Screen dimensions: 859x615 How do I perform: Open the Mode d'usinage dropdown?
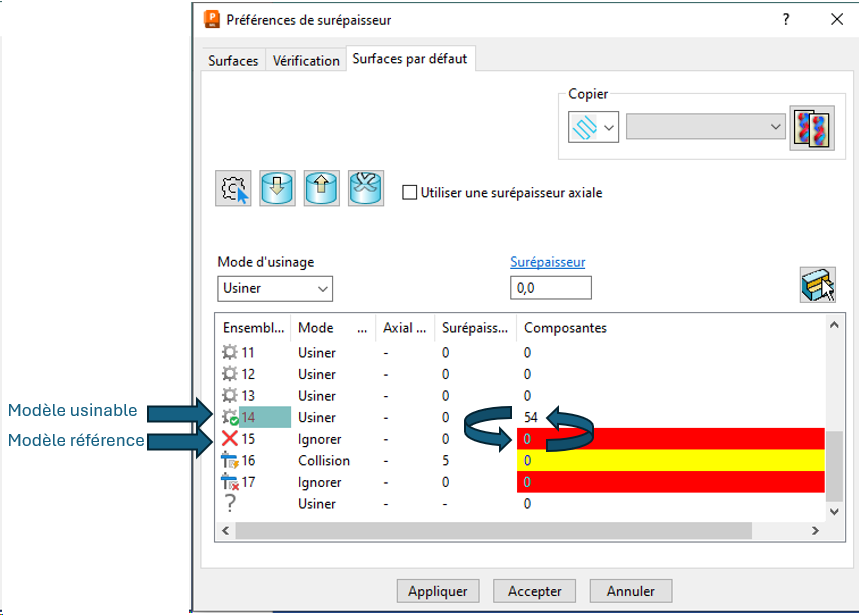pos(275,289)
